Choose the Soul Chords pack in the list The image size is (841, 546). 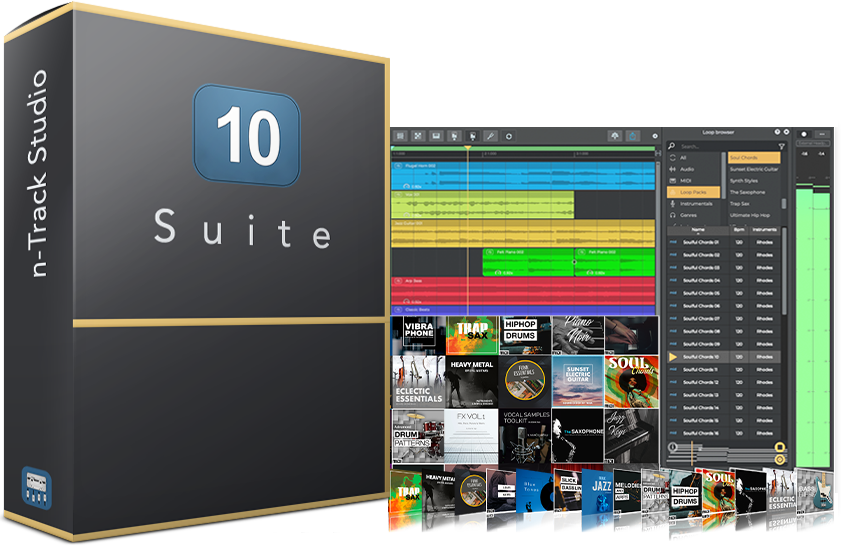[x=754, y=158]
